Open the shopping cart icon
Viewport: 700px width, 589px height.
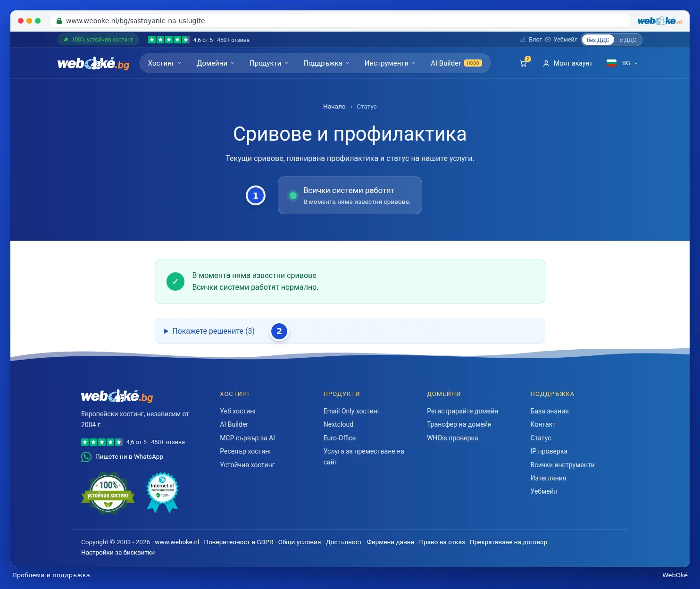pos(524,63)
